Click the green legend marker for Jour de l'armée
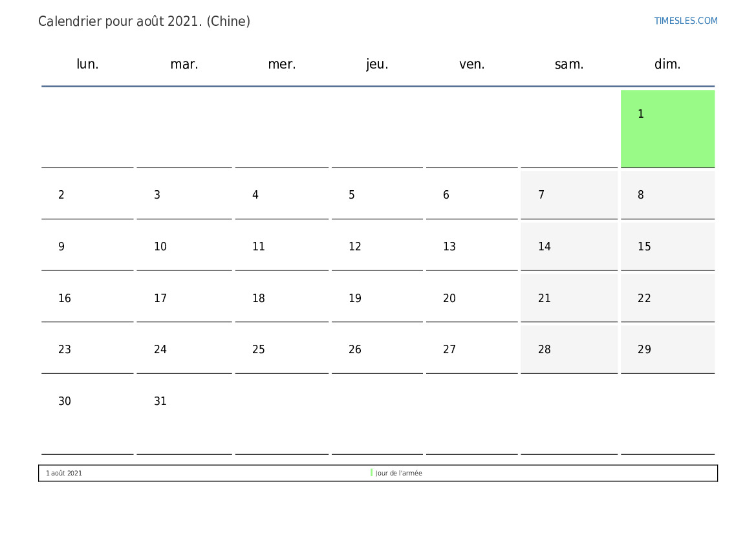The image size is (756, 535). click(371, 473)
